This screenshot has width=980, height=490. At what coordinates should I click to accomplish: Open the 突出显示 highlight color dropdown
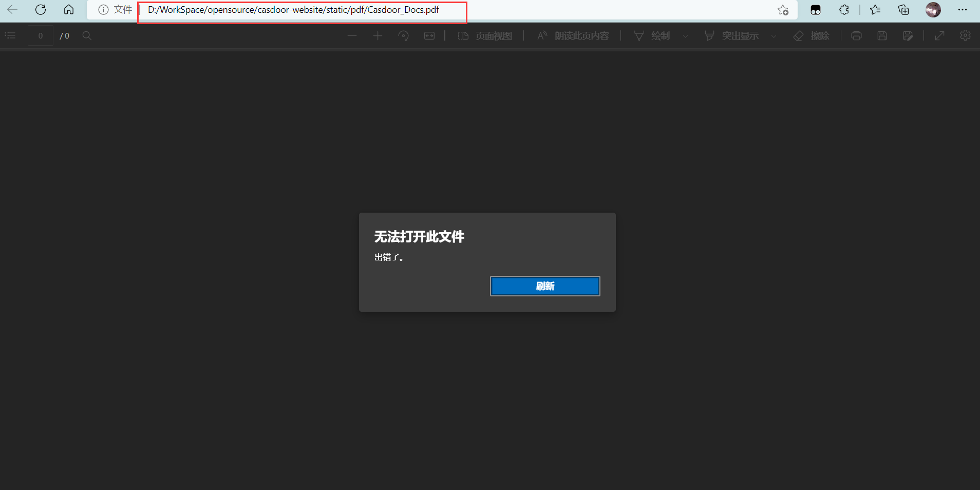(774, 36)
